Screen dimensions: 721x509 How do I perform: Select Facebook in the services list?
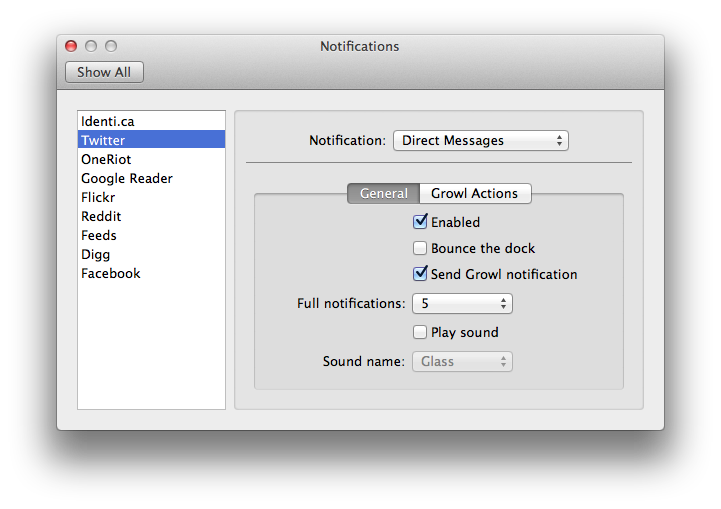(111, 273)
